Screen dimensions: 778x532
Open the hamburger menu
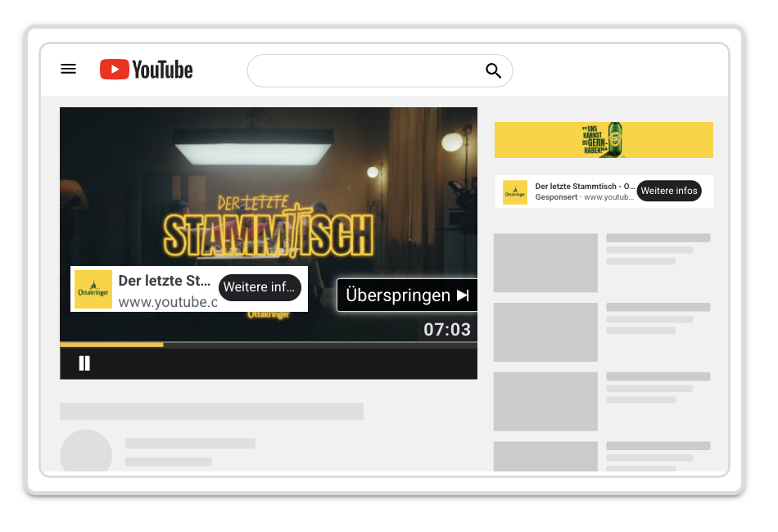point(69,69)
